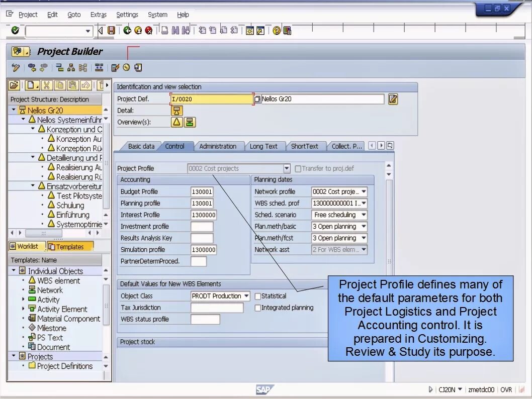The image size is (532, 399).
Task: Open the Object Class dropdown
Action: click(246, 296)
